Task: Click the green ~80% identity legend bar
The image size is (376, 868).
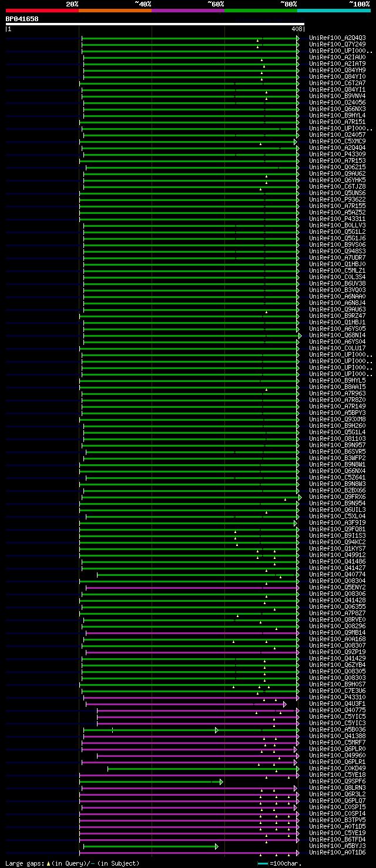Action: (260, 11)
